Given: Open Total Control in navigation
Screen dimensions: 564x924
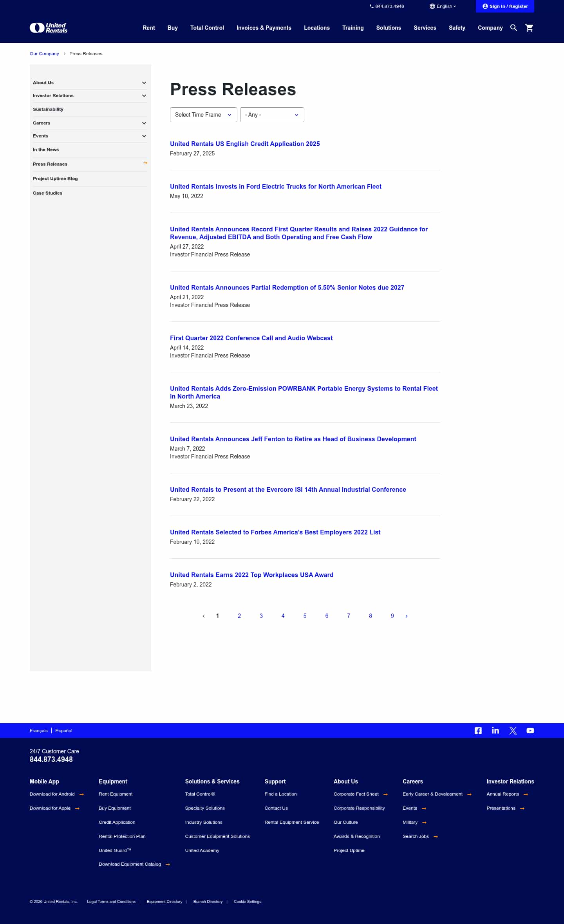Looking at the screenshot, I should click(x=207, y=28).
